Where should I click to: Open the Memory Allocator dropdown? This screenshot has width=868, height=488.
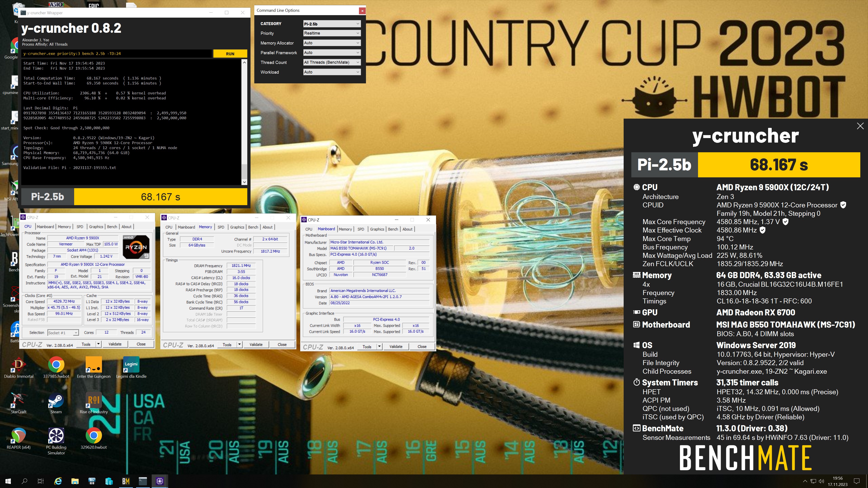(332, 43)
